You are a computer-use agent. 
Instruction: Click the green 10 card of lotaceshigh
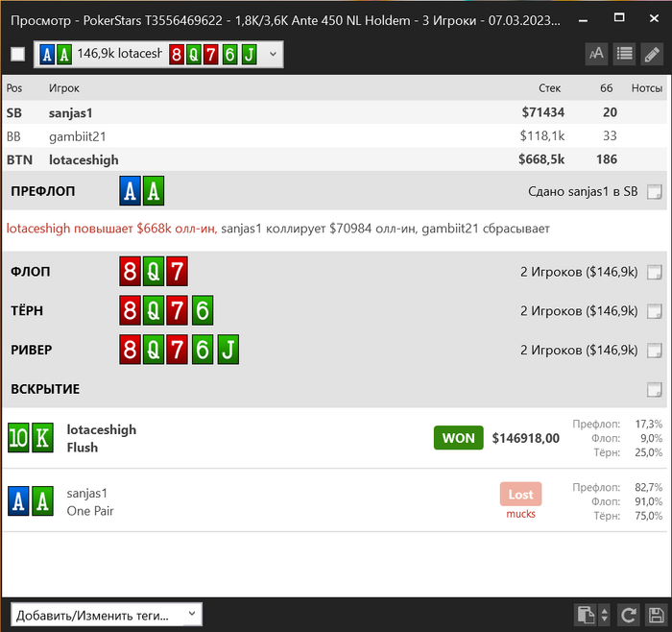(x=18, y=438)
